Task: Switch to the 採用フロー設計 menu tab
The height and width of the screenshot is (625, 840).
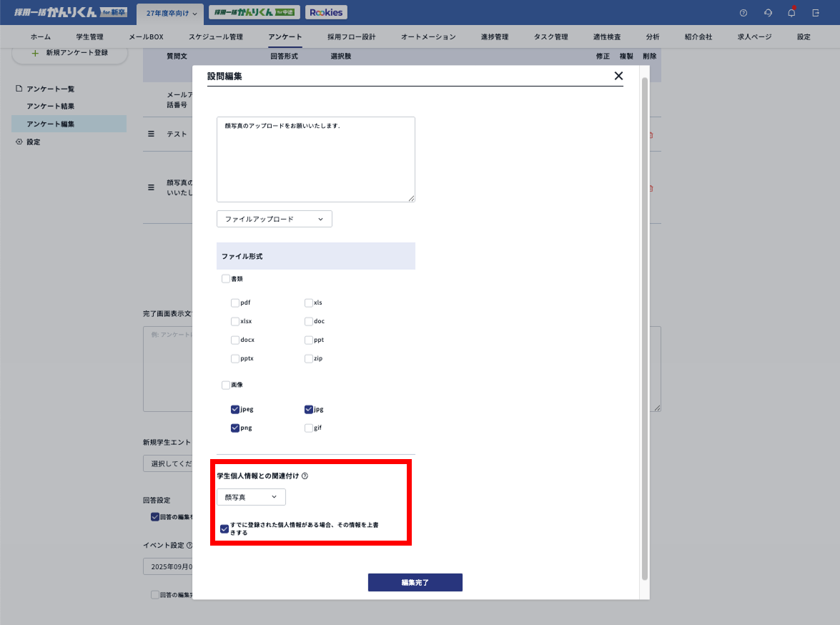Action: coord(351,36)
